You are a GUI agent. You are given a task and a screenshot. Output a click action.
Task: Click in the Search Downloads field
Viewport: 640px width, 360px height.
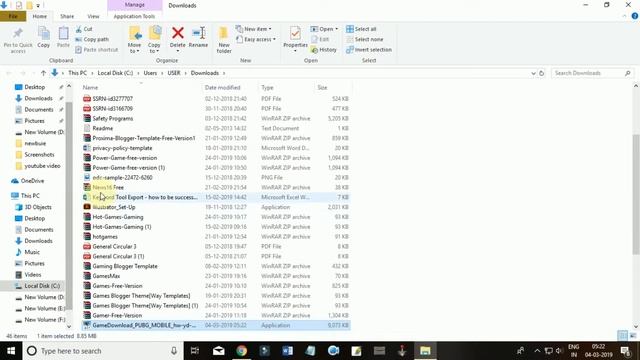tap(588, 73)
